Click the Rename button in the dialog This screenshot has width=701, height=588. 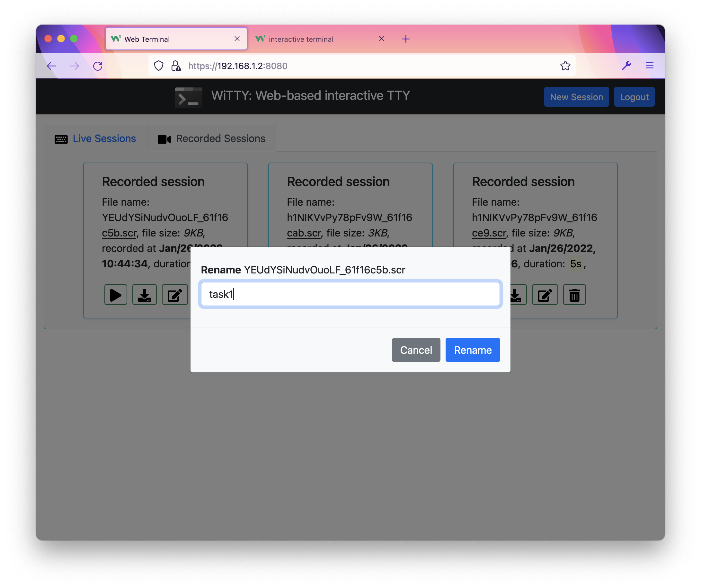coord(473,350)
